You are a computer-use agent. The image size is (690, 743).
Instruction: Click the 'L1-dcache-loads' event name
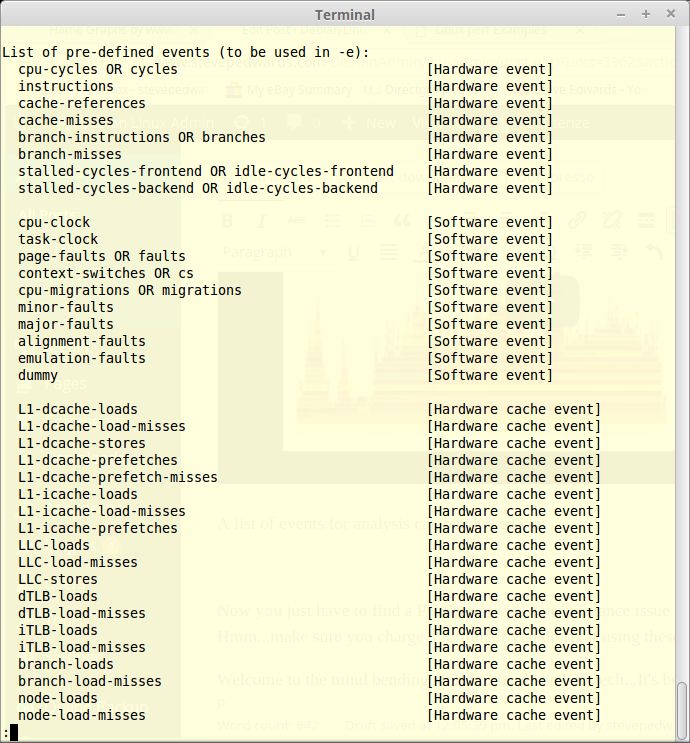click(78, 409)
